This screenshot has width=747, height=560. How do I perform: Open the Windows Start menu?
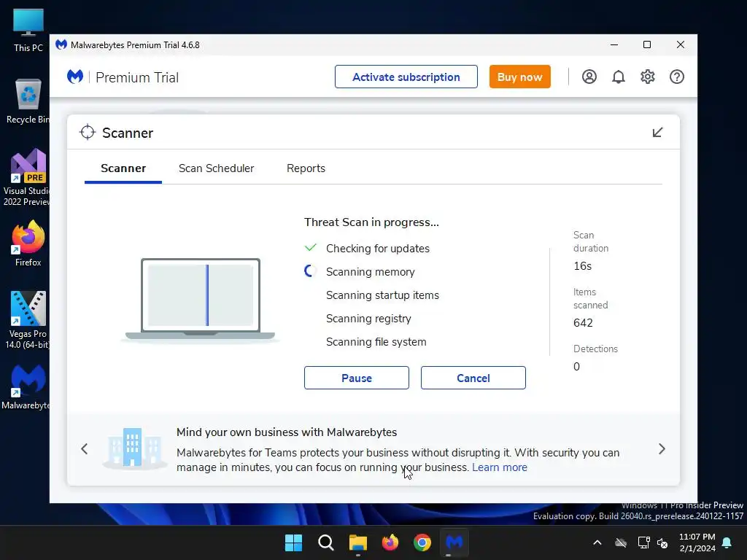293,542
